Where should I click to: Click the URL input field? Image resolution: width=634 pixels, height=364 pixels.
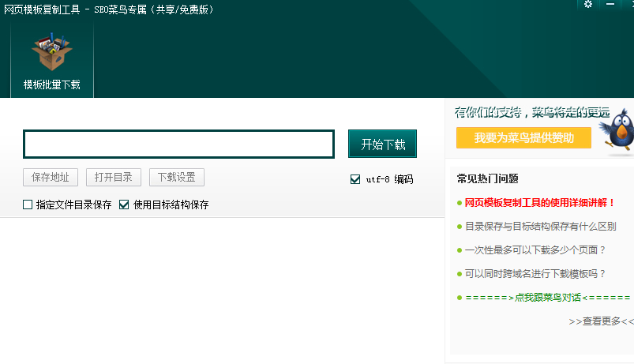coord(178,144)
